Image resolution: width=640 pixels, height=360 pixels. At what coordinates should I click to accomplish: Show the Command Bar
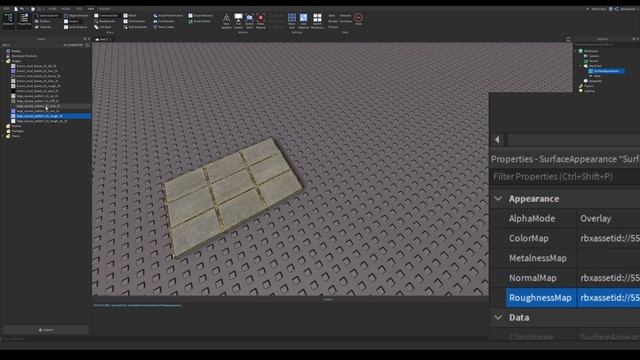tap(106, 16)
